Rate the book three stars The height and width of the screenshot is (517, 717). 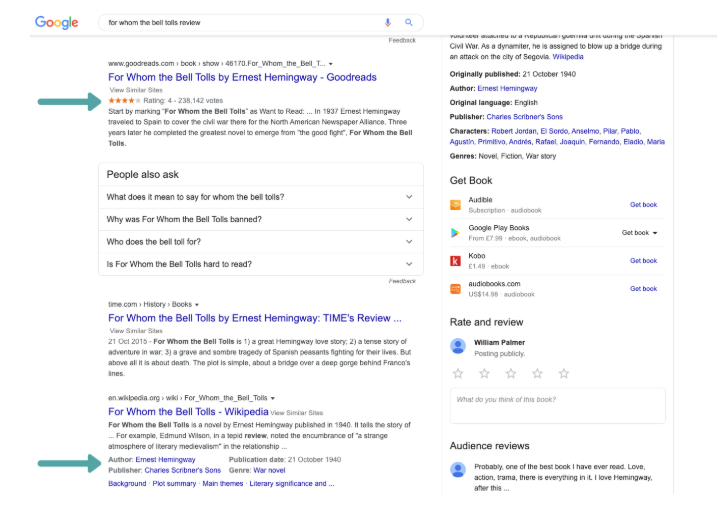pos(511,373)
